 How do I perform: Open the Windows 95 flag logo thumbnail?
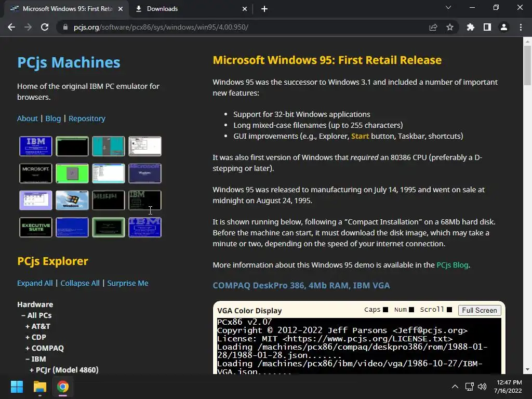point(72,200)
